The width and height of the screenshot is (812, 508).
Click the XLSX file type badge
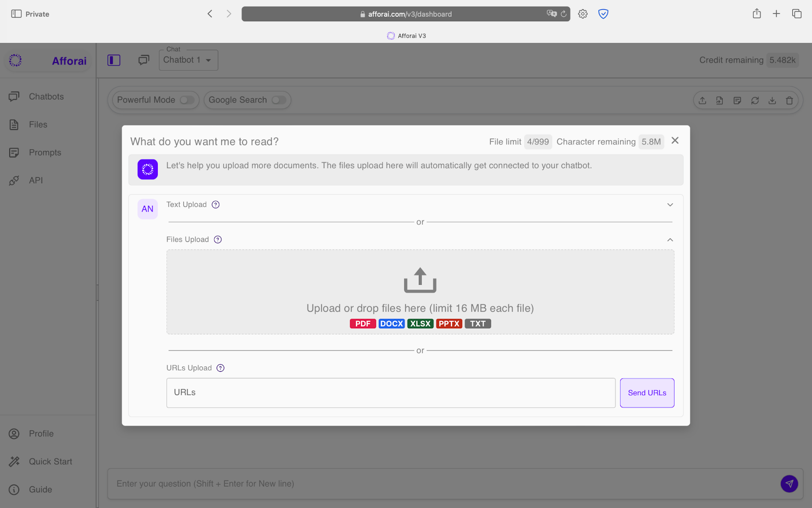pyautogui.click(x=420, y=324)
